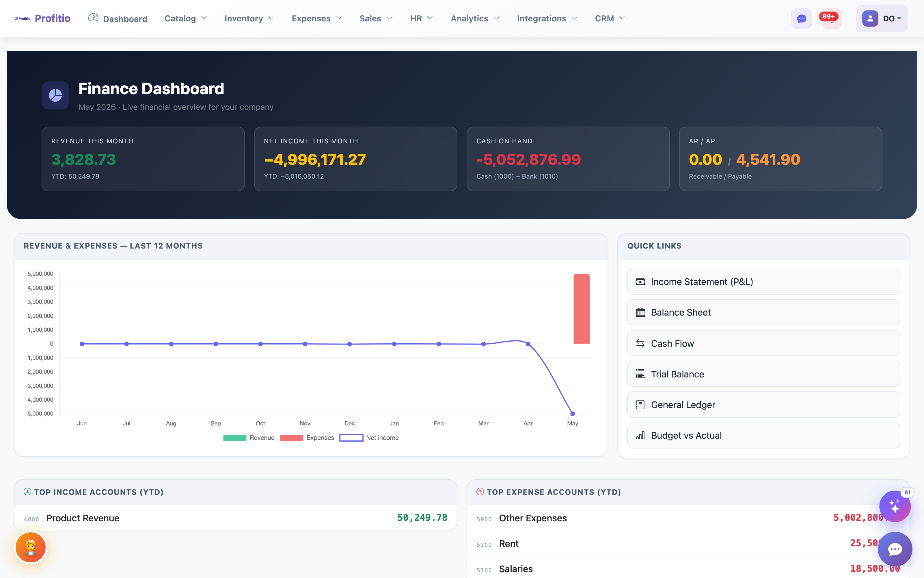Image resolution: width=924 pixels, height=578 pixels.
Task: Expand the Catalog menu
Action: [x=186, y=18]
